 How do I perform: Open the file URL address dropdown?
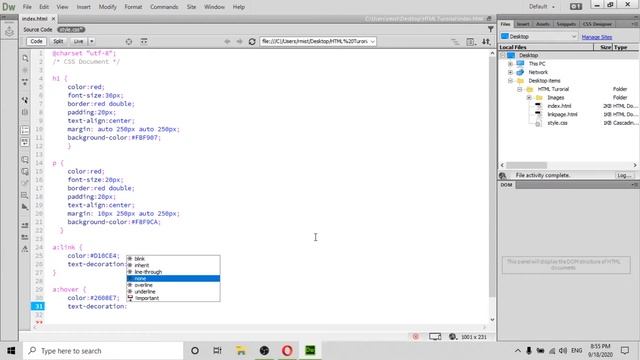click(372, 41)
